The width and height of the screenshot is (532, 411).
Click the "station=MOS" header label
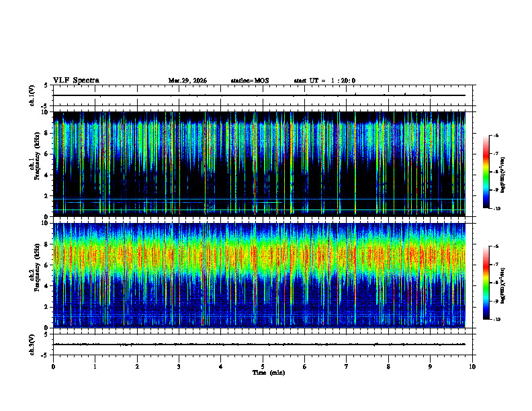(250, 81)
